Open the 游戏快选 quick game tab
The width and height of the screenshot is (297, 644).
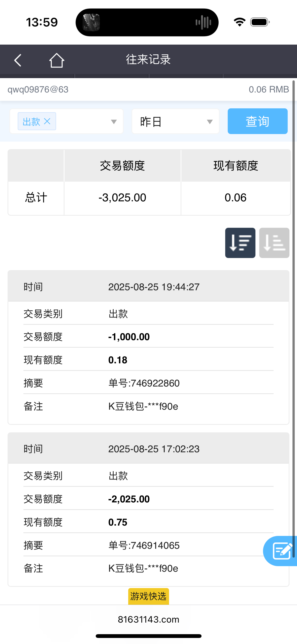tap(148, 596)
